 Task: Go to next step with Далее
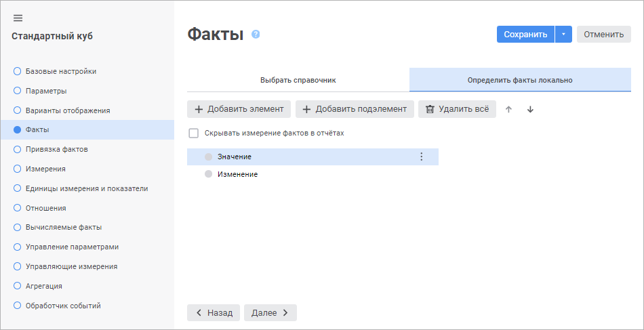point(270,312)
